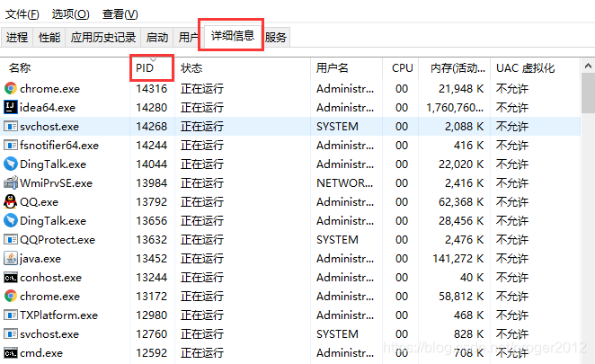Click the QQ.exe penguin icon
595x364 pixels.
click(11, 201)
